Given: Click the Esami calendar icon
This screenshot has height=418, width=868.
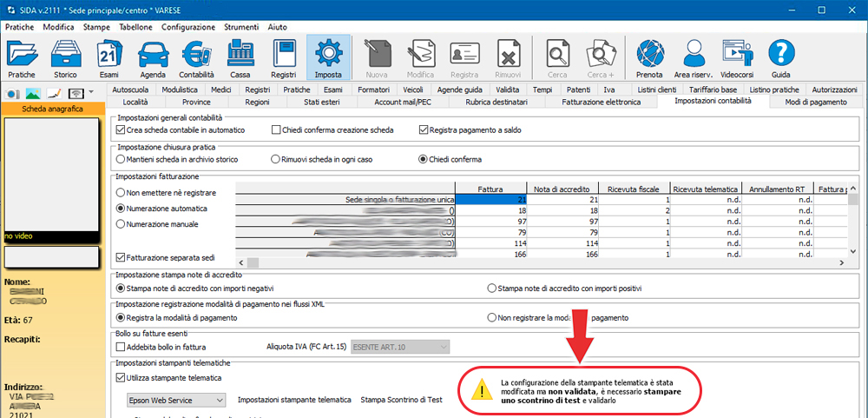Looking at the screenshot, I should [x=108, y=57].
